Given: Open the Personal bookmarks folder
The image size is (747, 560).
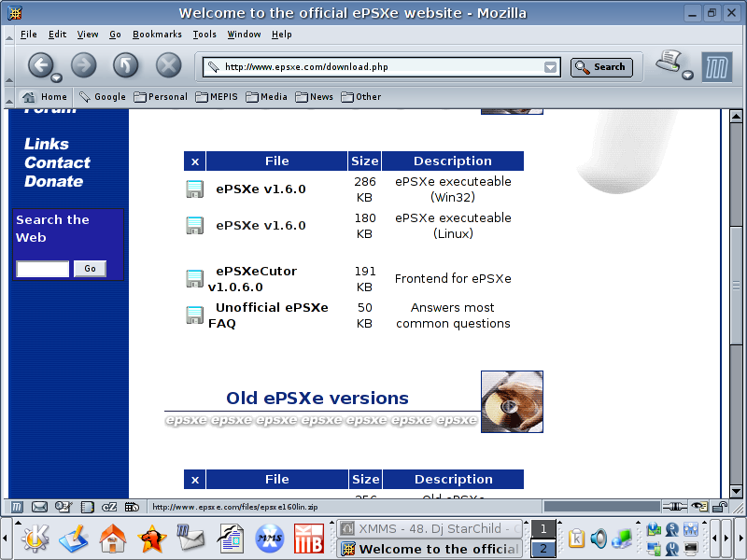Looking at the screenshot, I should tap(161, 96).
